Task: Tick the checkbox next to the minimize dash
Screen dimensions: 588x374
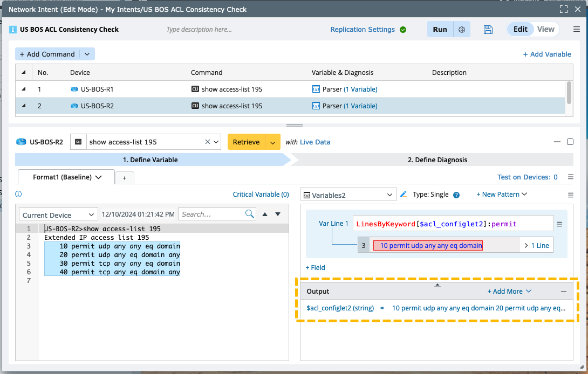Action: coord(570,142)
